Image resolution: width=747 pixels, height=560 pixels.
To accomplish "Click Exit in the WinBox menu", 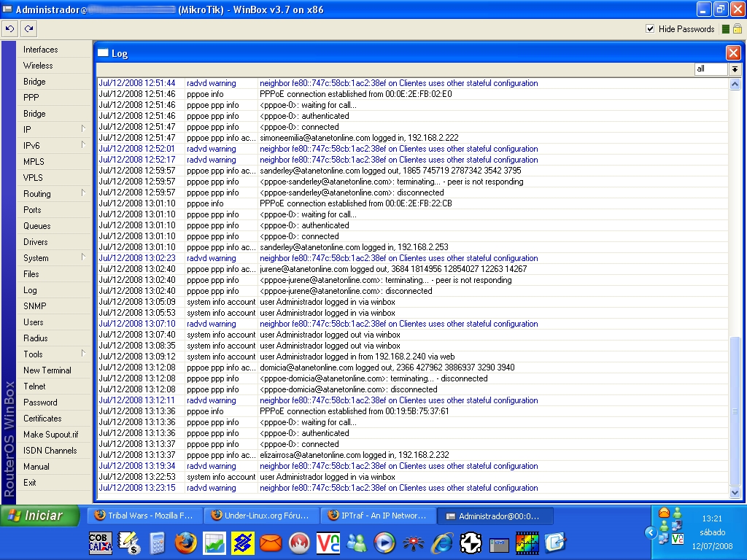I will pyautogui.click(x=30, y=483).
